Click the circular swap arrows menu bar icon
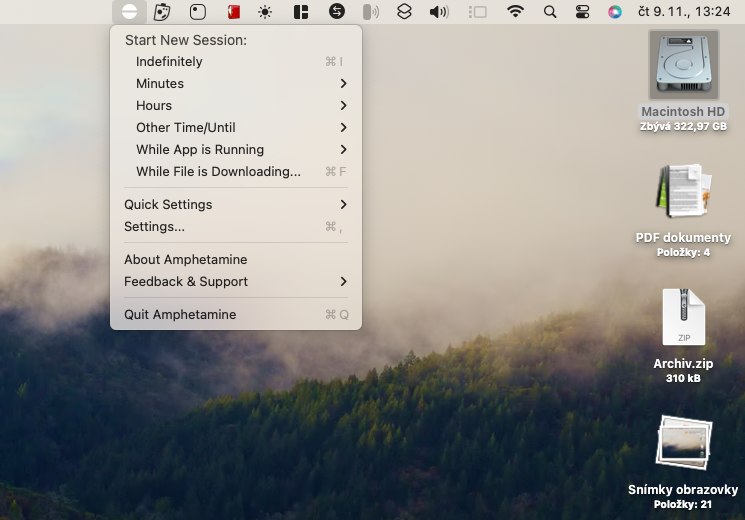Screen dimensions: 745x520 [x=337, y=11]
